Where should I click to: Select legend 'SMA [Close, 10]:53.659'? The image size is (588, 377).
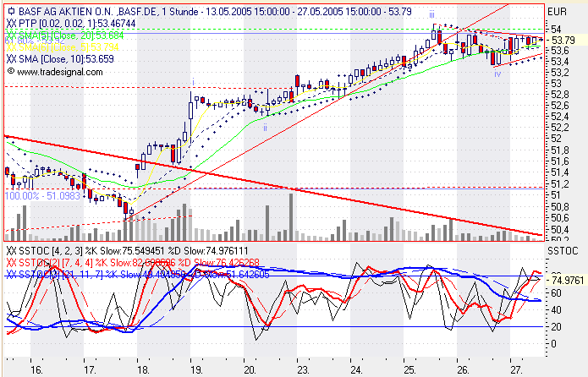point(66,59)
